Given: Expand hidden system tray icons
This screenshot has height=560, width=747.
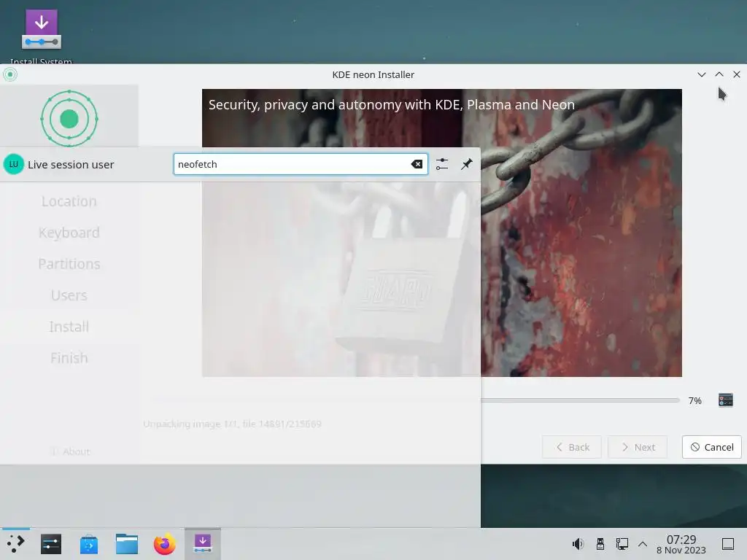Looking at the screenshot, I should [643, 544].
